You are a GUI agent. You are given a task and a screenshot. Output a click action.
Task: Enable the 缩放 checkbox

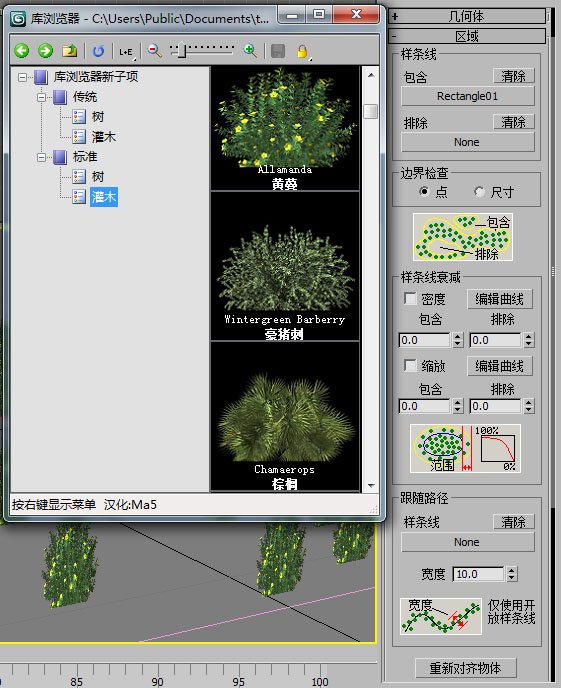click(410, 366)
